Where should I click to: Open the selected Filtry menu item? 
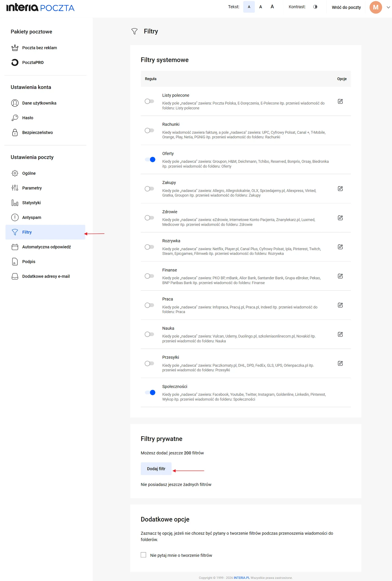pos(45,232)
